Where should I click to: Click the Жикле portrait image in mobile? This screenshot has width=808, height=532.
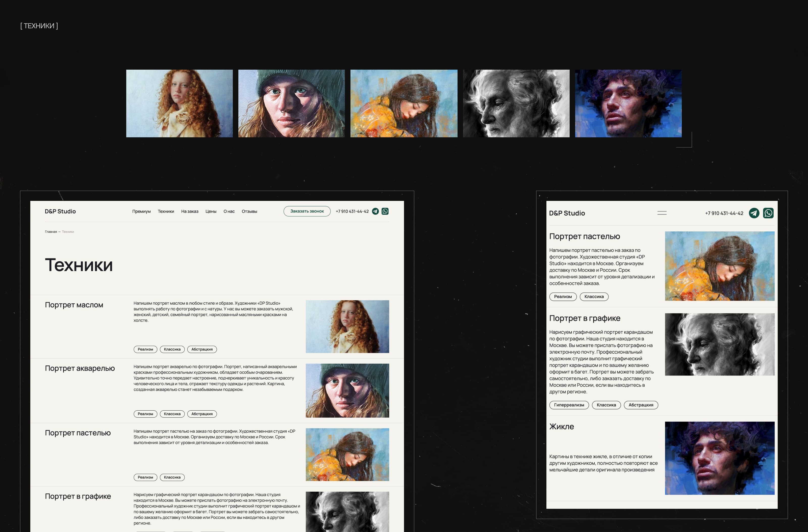click(719, 458)
